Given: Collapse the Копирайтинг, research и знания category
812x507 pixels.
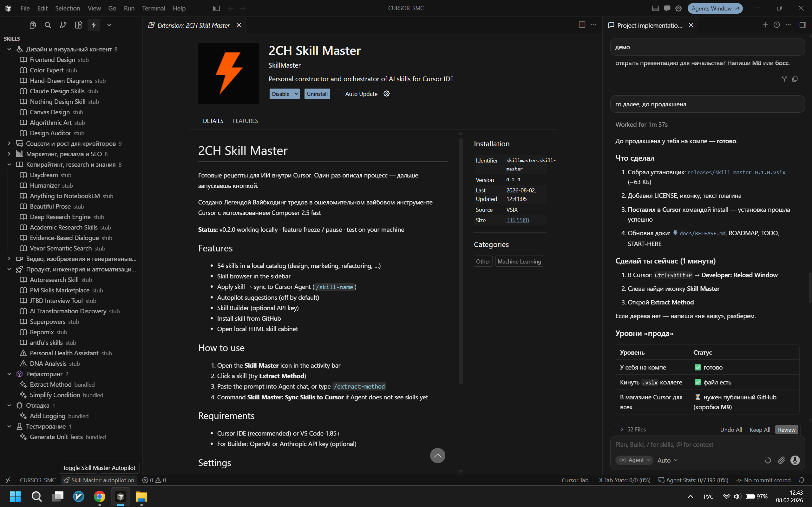Looking at the screenshot, I should (10, 165).
